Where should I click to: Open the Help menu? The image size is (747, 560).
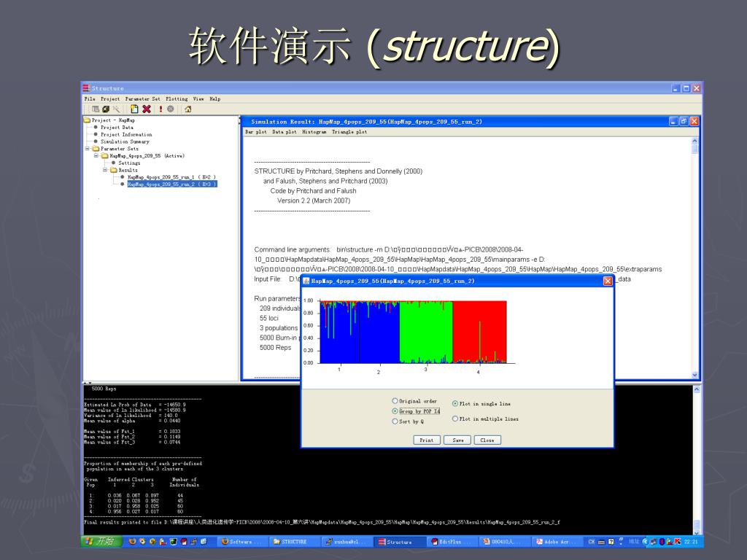point(215,99)
